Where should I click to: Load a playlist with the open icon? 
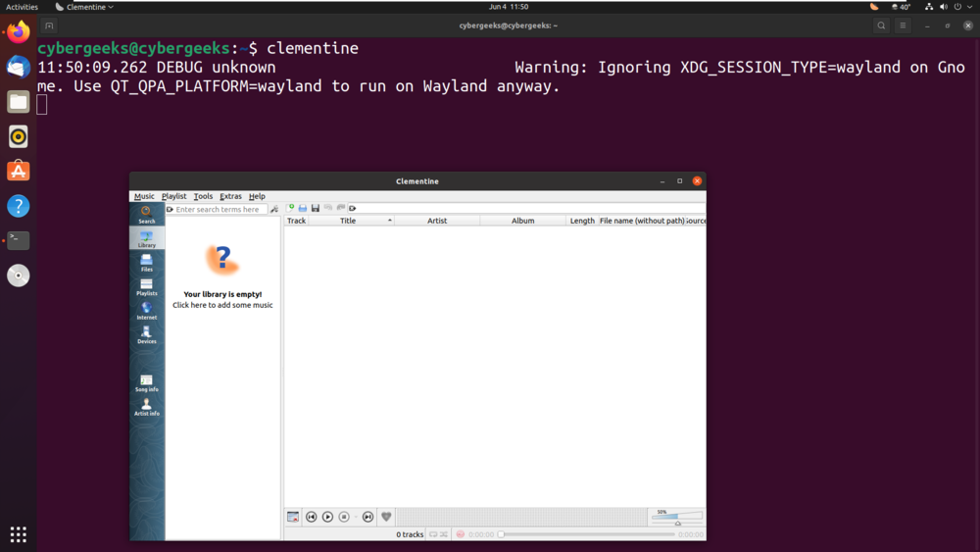tap(303, 208)
